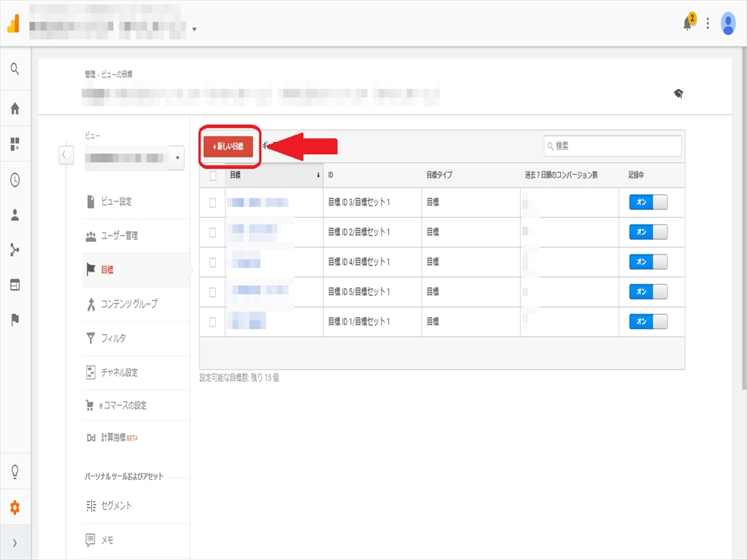747x560 pixels.
Task: Open Realtime reports clock icon
Action: [15, 180]
